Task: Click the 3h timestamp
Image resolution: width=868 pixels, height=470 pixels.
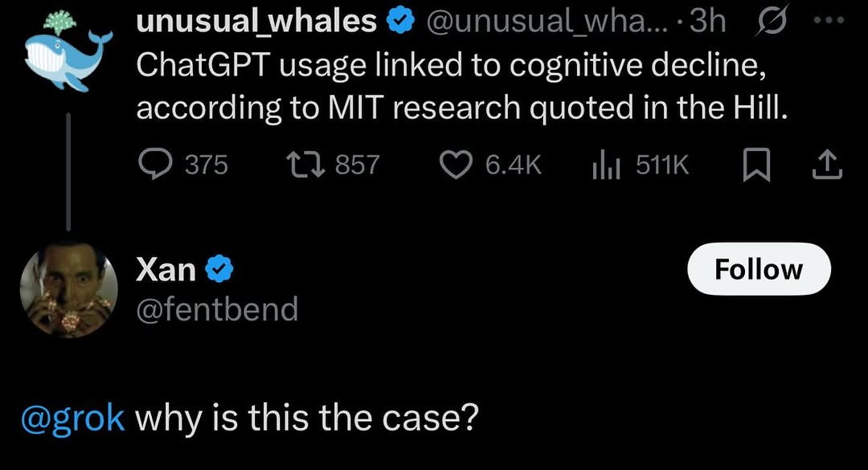Action: 707,23
